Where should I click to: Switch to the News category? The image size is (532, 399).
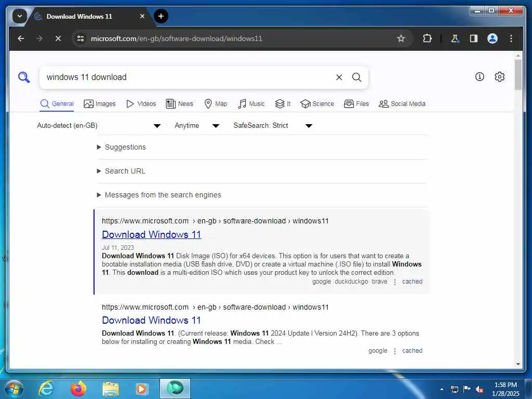(179, 104)
